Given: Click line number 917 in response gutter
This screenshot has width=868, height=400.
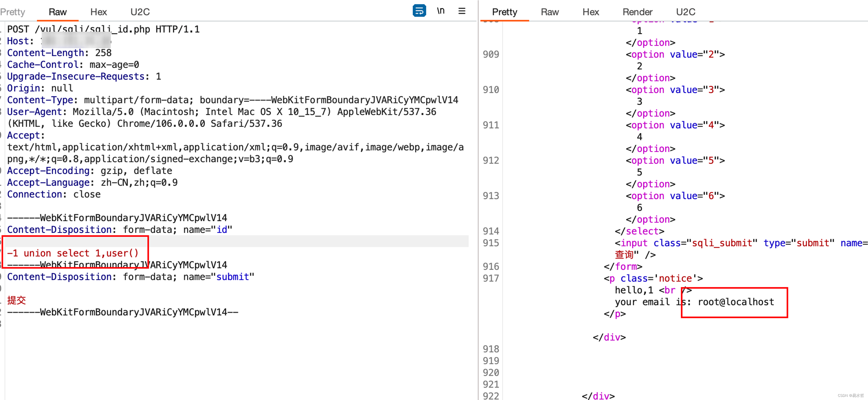Looking at the screenshot, I should pos(491,278).
